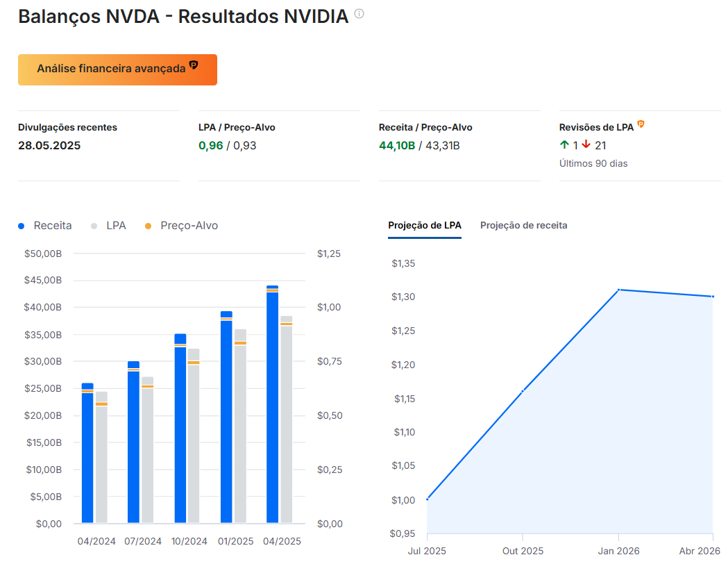Click the Balanços NVDA - Resultados NVIDIA title
This screenshot has width=728, height=564.
click(183, 16)
